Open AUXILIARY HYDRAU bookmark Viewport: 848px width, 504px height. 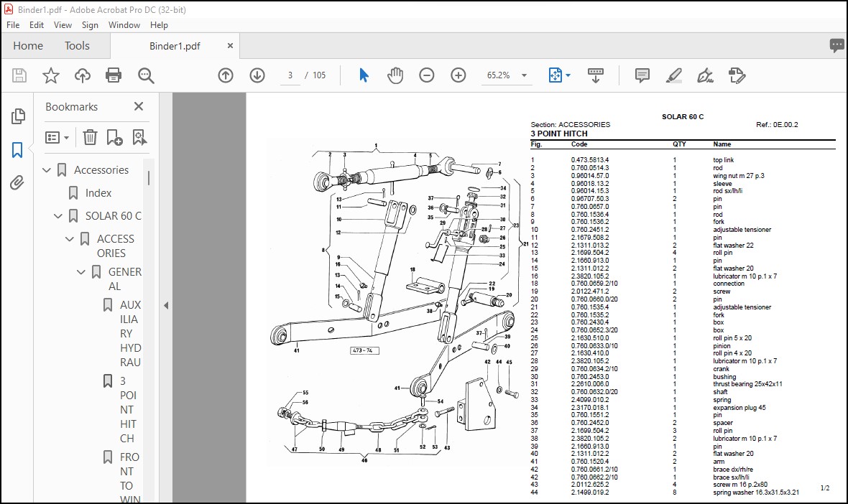pyautogui.click(x=130, y=333)
